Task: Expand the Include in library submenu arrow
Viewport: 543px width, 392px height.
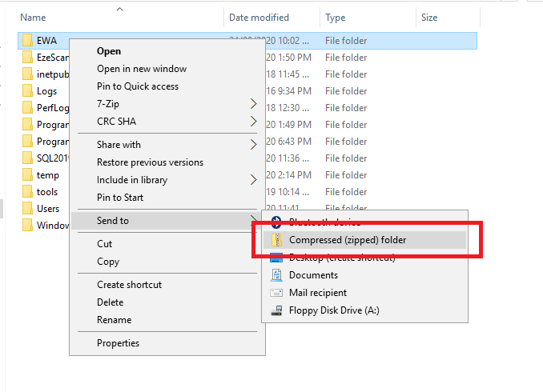Action: point(254,180)
